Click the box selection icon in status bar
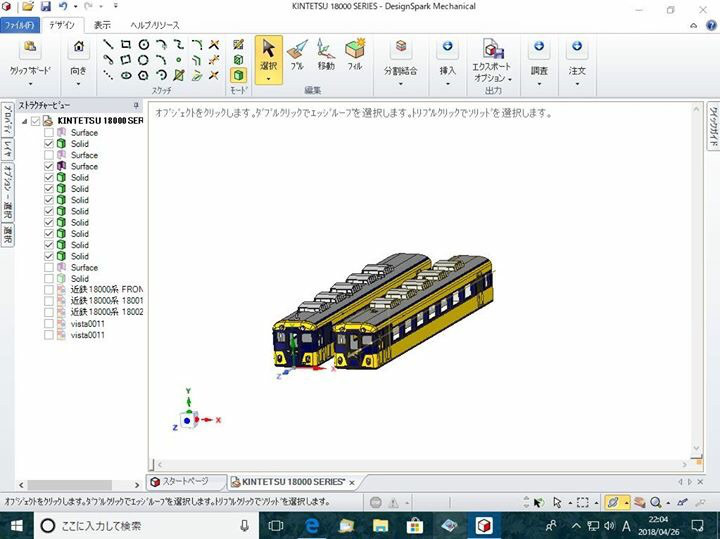The width and height of the screenshot is (720, 539). (582, 502)
